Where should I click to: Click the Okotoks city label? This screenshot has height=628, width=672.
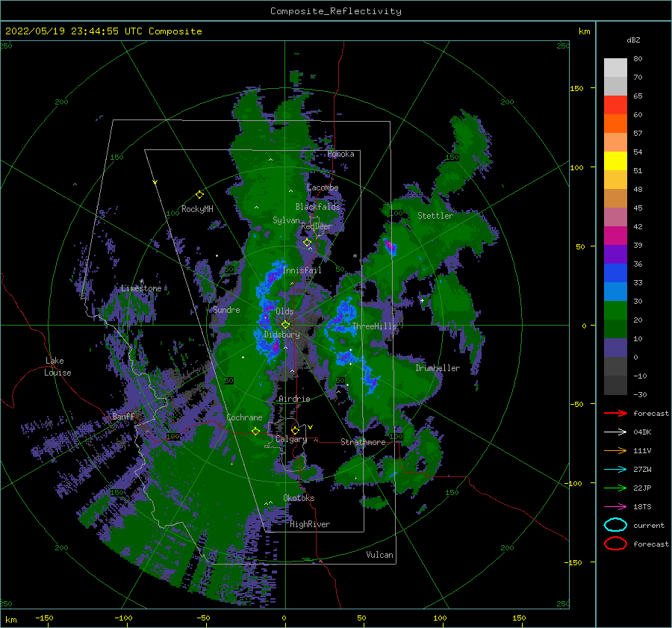pos(299,498)
